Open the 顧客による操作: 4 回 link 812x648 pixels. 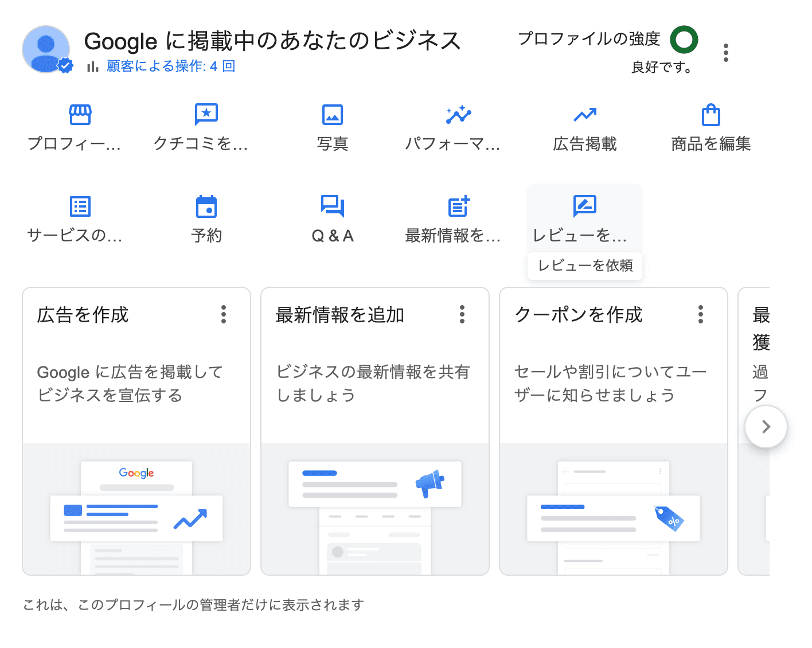(171, 67)
